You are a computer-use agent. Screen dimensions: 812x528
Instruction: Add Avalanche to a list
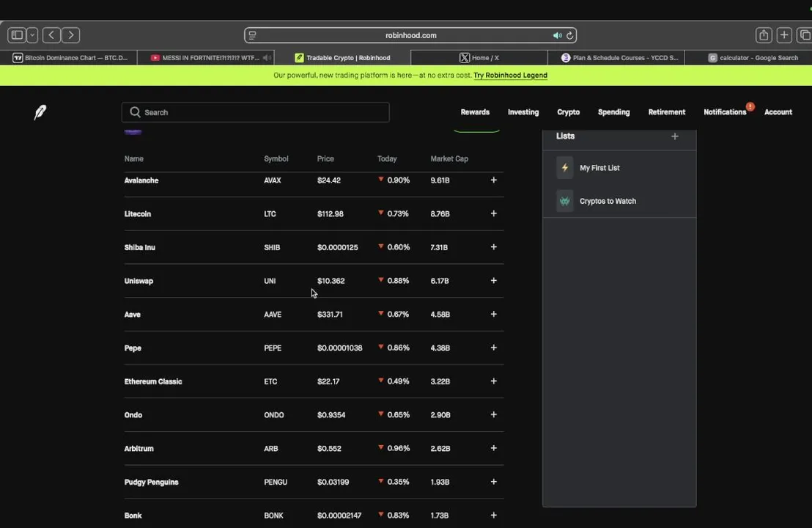[x=493, y=180]
